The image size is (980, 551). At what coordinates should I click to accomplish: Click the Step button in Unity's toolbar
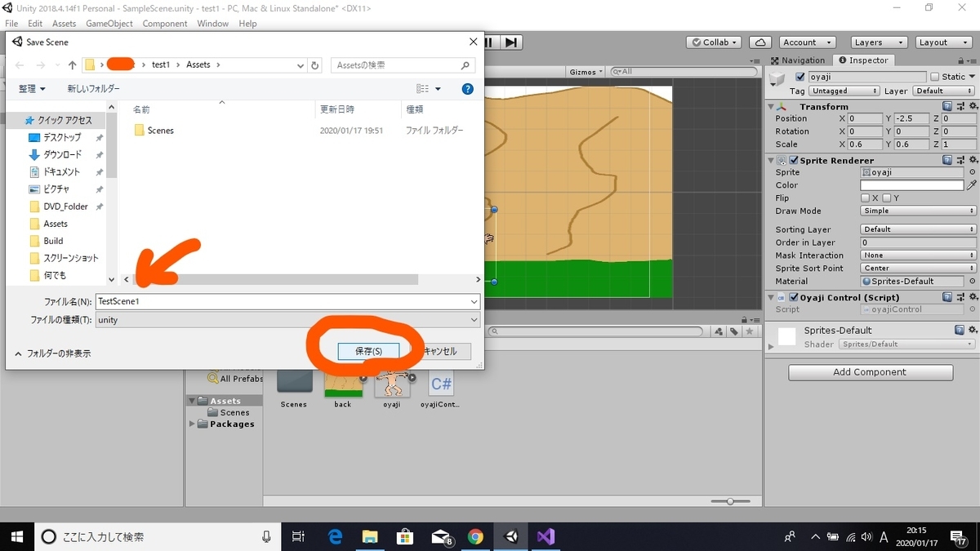point(511,42)
